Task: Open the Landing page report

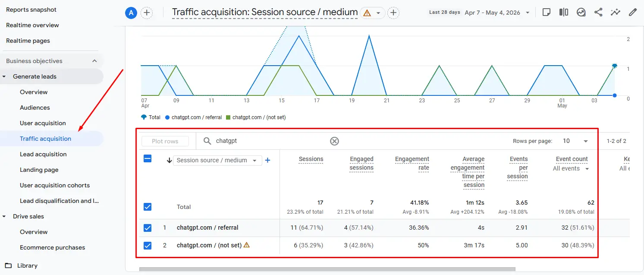Action: pyautogui.click(x=39, y=170)
